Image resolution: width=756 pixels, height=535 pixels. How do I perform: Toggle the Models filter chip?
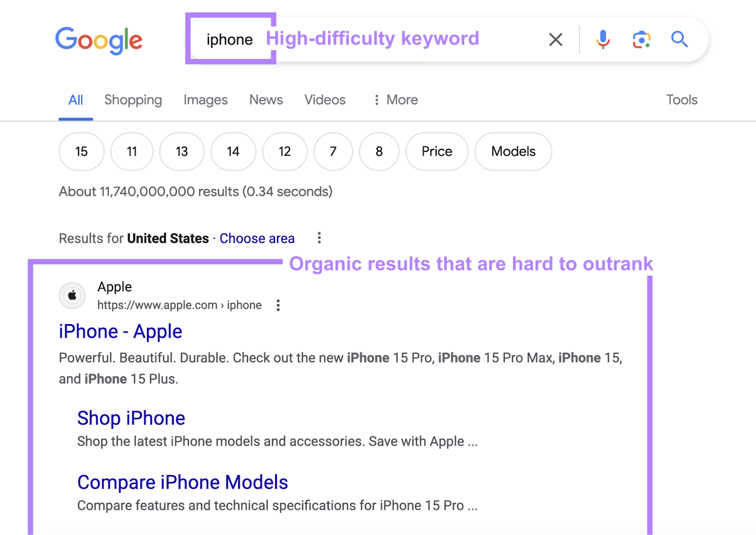(x=513, y=152)
